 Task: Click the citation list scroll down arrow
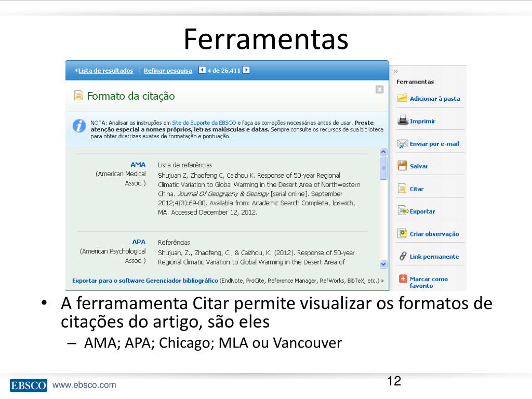tap(383, 264)
